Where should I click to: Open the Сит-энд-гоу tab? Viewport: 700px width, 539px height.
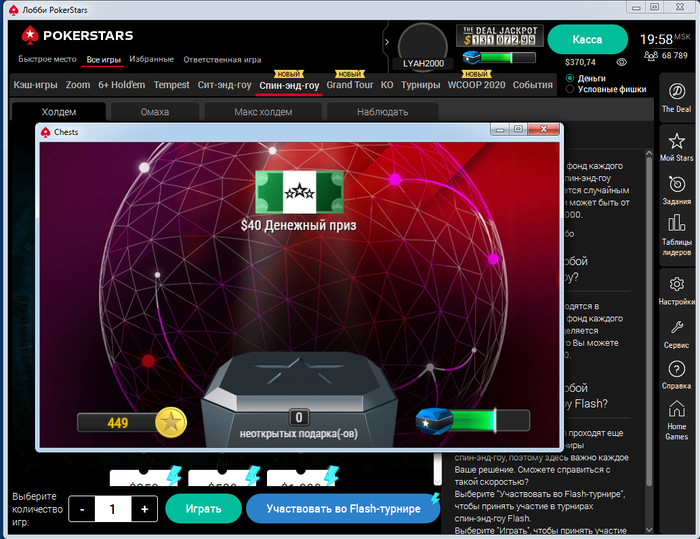(225, 85)
